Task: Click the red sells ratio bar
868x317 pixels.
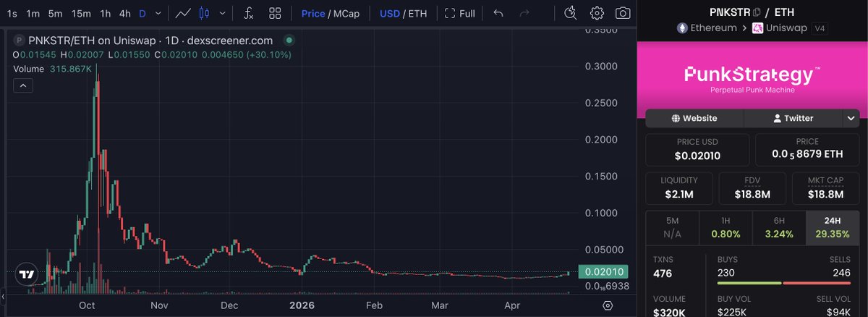Action: coord(816,283)
